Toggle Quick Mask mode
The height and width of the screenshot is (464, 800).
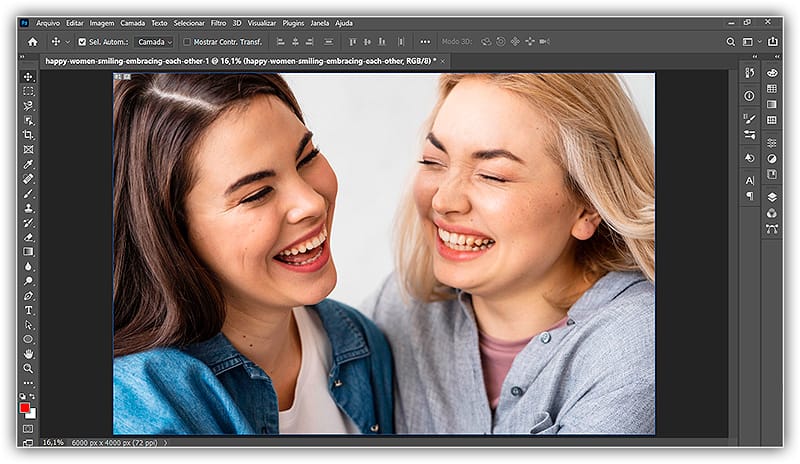pyautogui.click(x=28, y=429)
